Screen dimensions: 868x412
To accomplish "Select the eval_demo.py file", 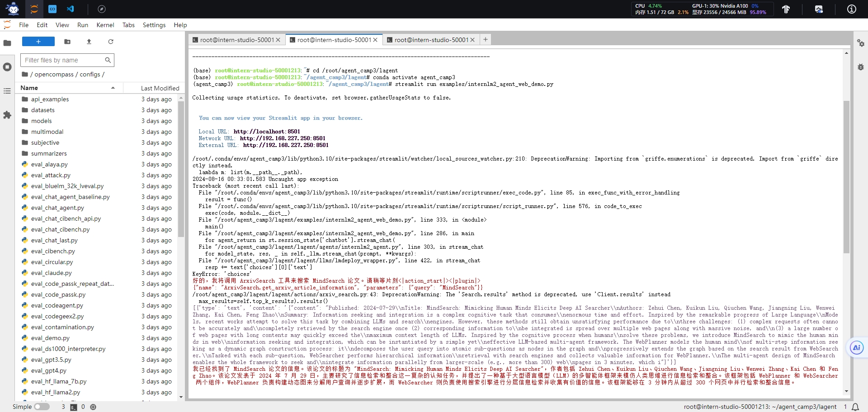I will [99, 338].
